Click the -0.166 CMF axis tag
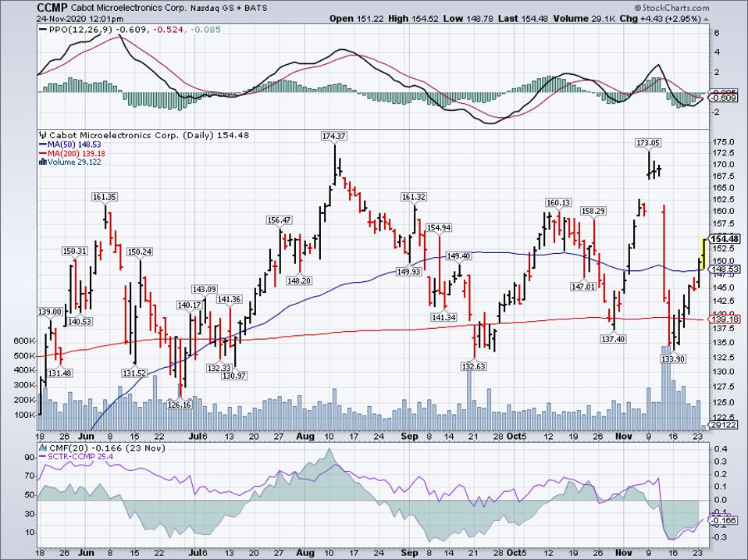 [724, 521]
